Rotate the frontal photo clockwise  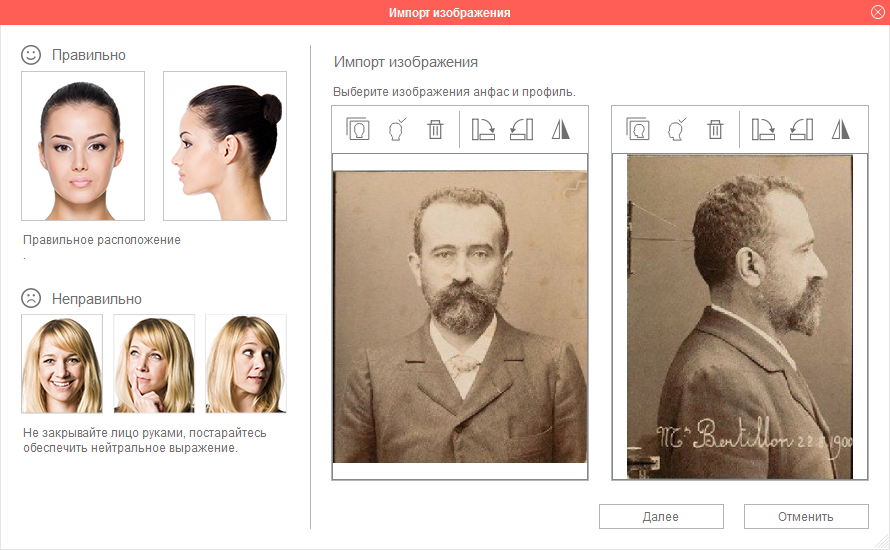483,129
